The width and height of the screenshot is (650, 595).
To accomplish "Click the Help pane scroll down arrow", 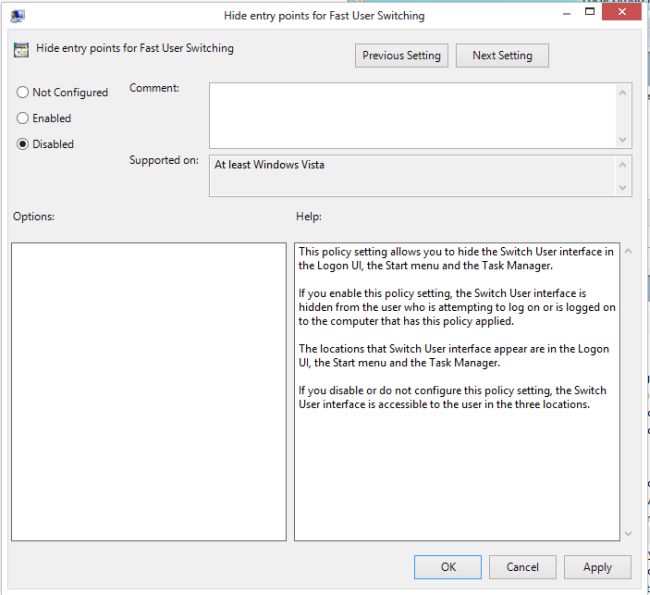I will click(x=628, y=534).
